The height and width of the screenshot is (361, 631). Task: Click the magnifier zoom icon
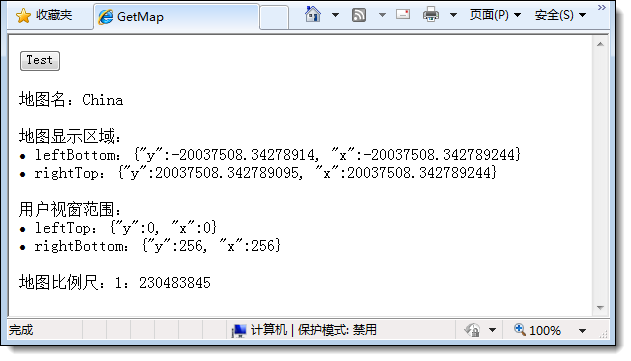(x=520, y=329)
